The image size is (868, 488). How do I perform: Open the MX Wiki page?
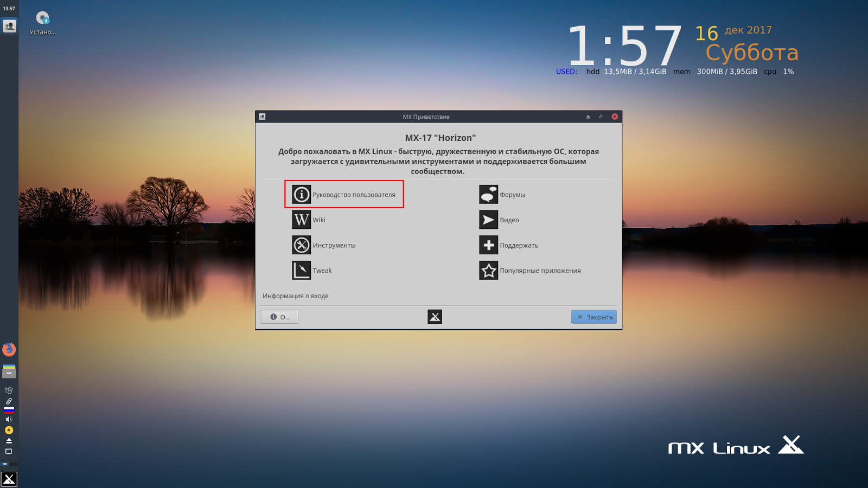(310, 220)
